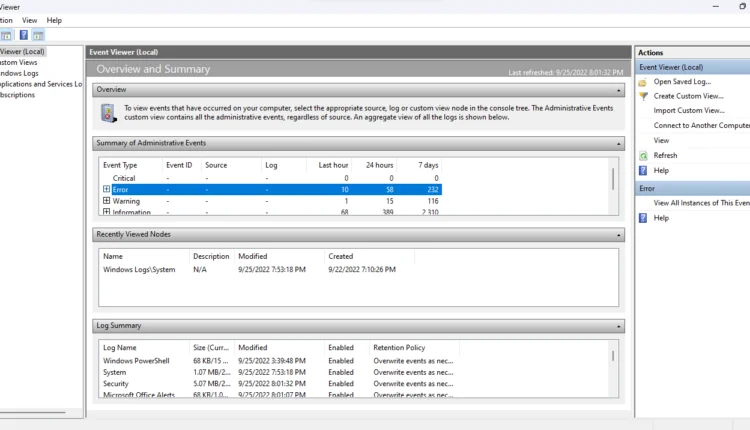Click the Help icon under the Error actions

644,218
